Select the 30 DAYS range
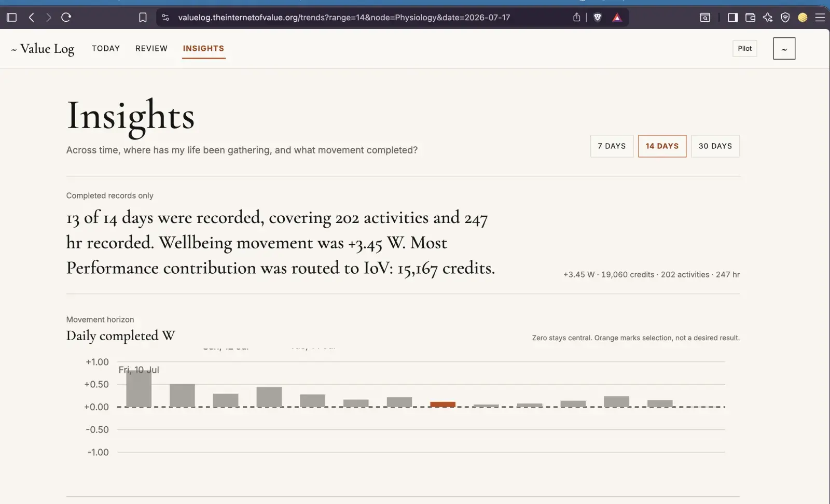 [x=715, y=146]
